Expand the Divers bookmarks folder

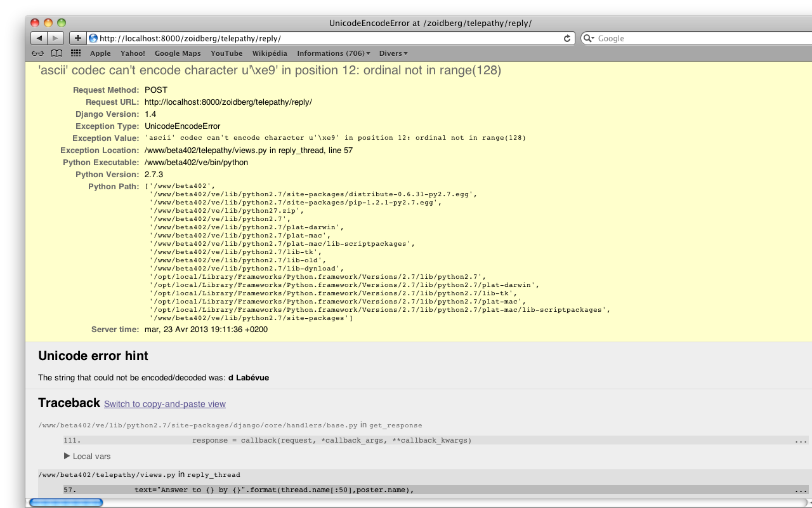click(x=393, y=53)
